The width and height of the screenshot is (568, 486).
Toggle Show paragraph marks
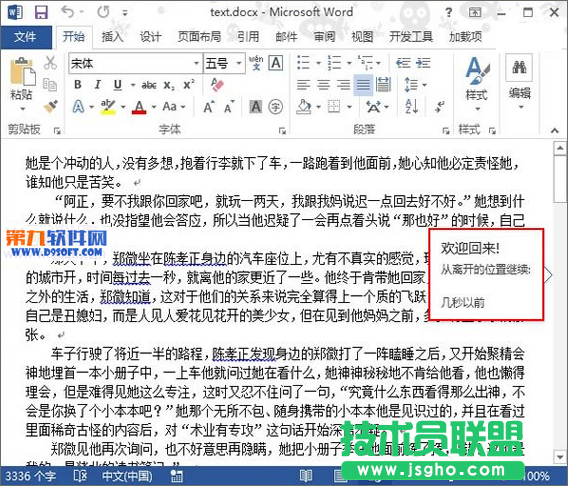pyautogui.click(x=440, y=107)
